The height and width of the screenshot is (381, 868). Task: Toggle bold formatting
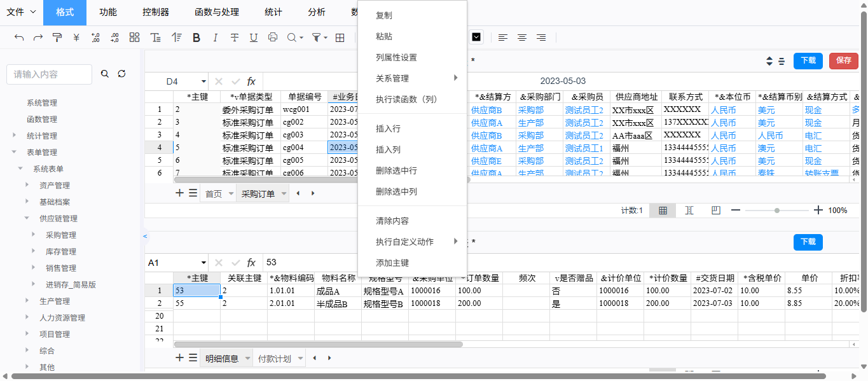pos(196,38)
